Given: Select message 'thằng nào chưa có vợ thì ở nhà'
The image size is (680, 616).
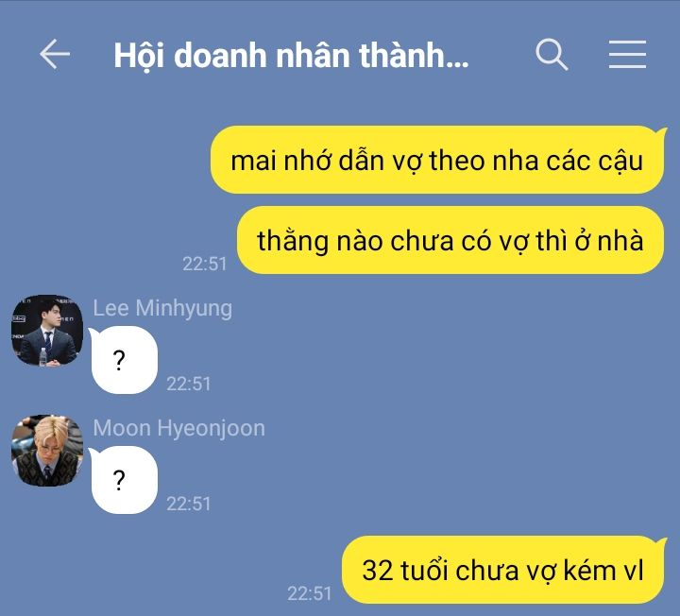Looking at the screenshot, I should coord(450,240).
